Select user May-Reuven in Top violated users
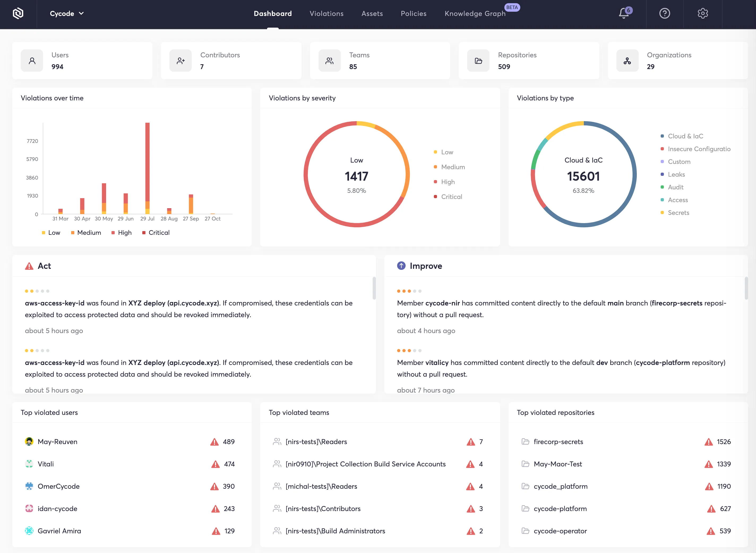756x553 pixels. [58, 441]
